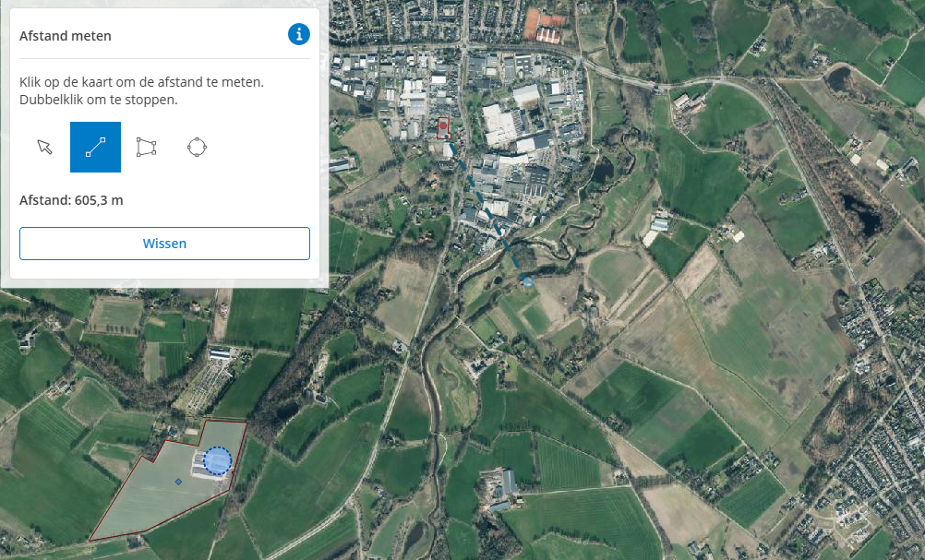Select the polygon area measuring tool
The height and width of the screenshot is (560, 925).
(x=146, y=147)
